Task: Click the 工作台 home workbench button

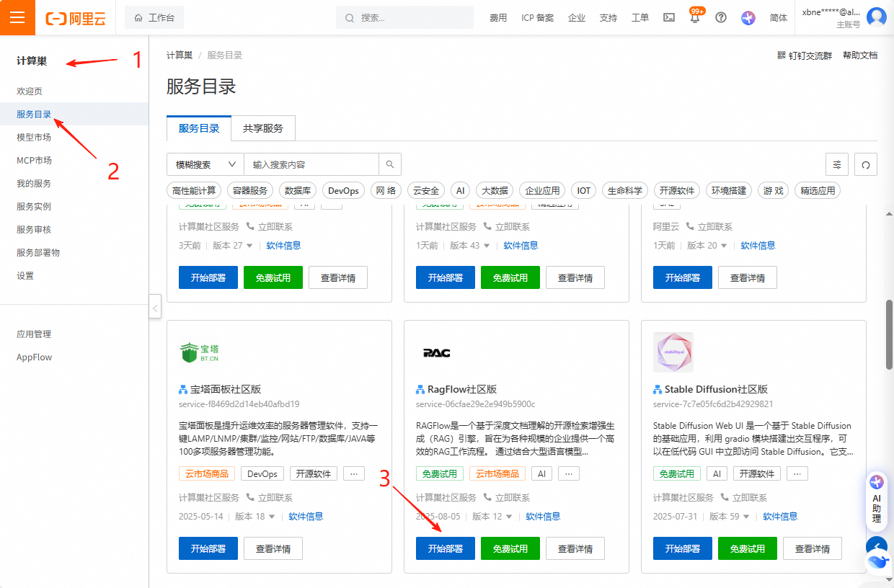Action: click(154, 18)
